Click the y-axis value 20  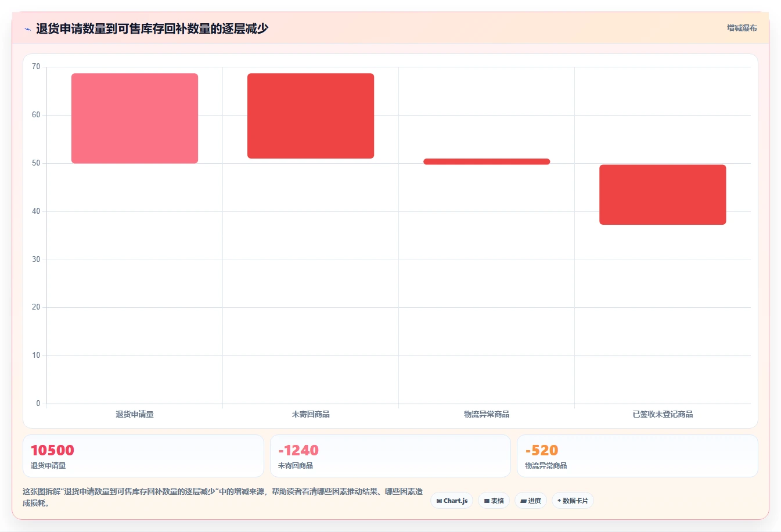(36, 307)
